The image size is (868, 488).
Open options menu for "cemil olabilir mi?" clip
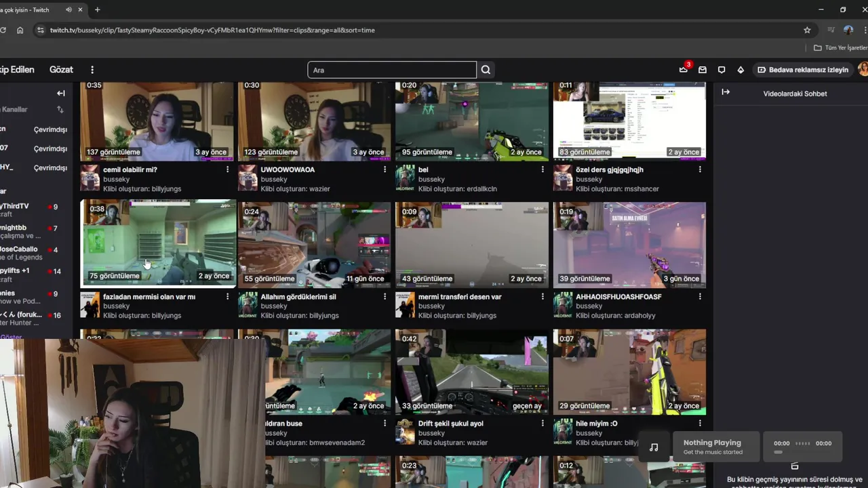pyautogui.click(x=227, y=169)
